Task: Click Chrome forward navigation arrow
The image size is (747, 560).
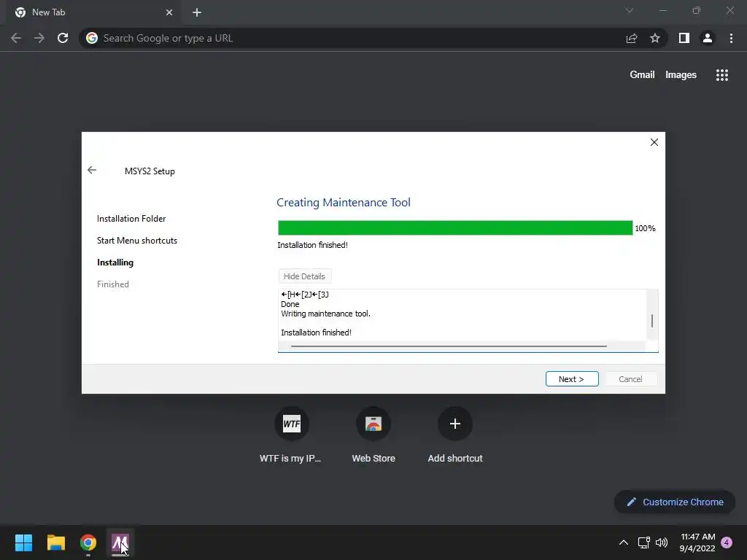Action: tap(39, 38)
